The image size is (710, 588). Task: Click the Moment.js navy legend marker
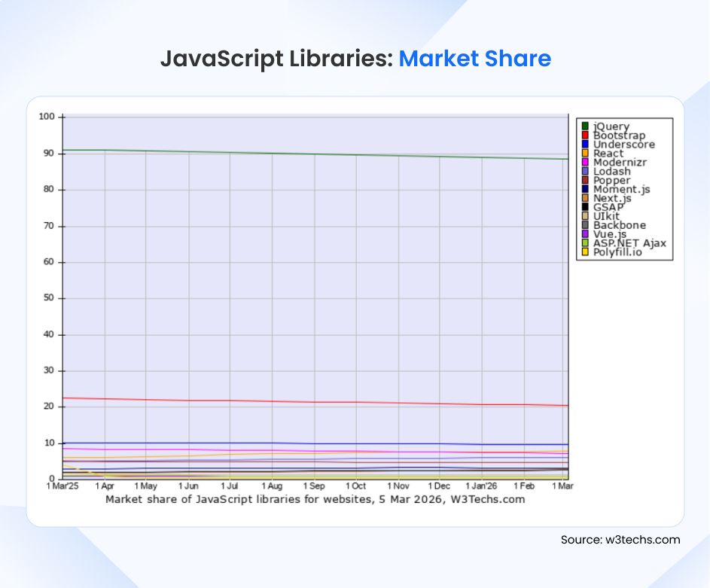(x=584, y=189)
